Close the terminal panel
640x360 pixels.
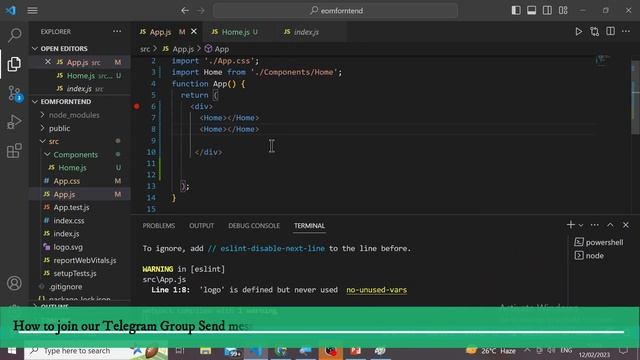[x=626, y=225]
